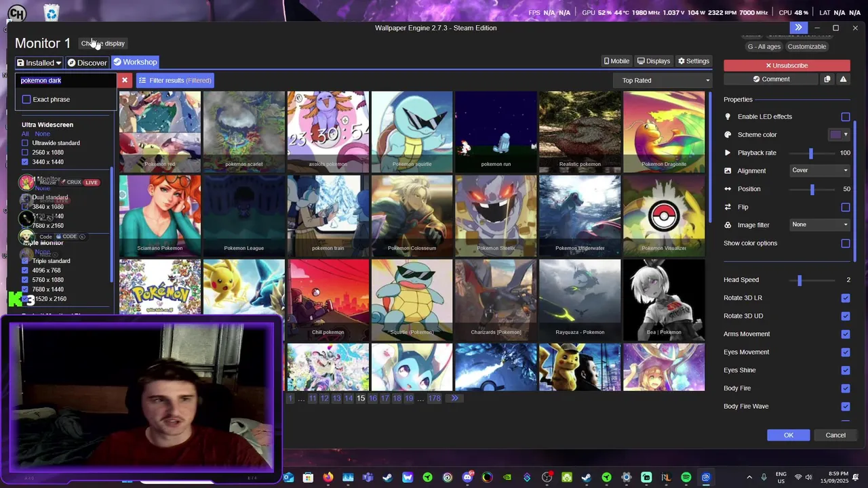Click the G - All ages tag
This screenshot has width=868, height=488.
[764, 47]
